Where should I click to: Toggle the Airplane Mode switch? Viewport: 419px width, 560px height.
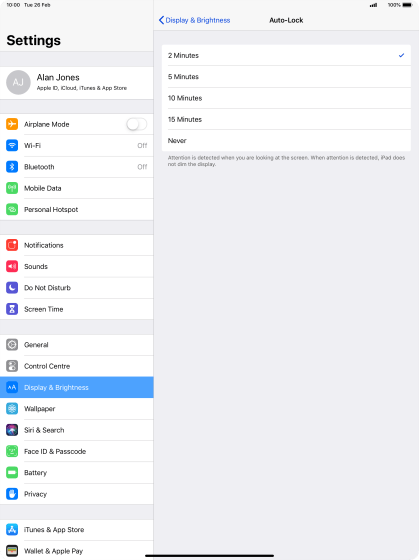pos(136,124)
